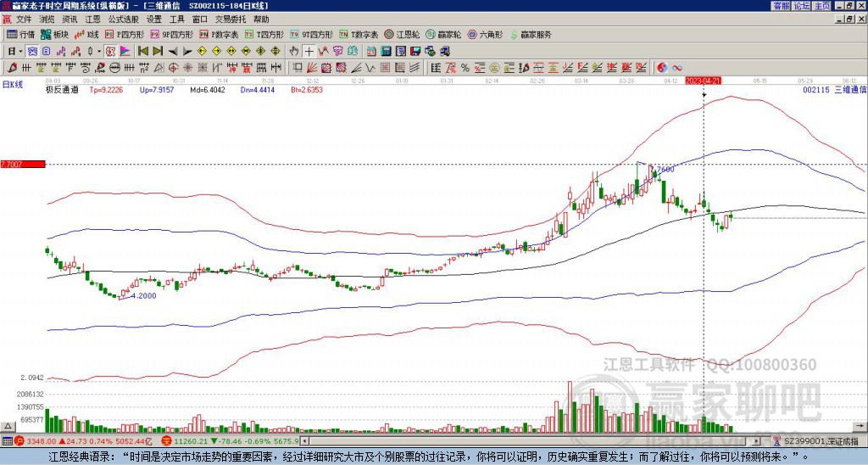Open the T四方形 tool

click(x=264, y=34)
